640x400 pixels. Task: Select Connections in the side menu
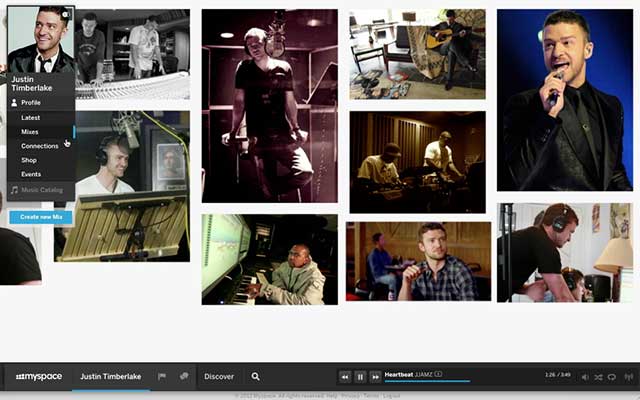[x=41, y=146]
